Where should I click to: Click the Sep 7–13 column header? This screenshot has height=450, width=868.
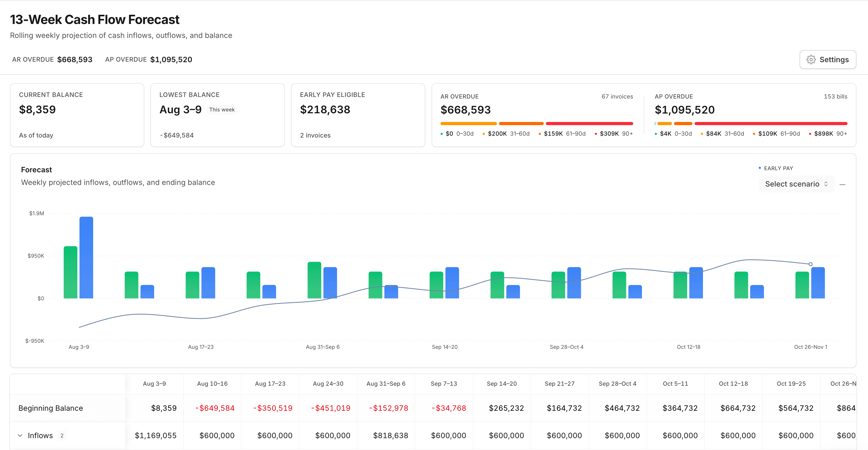pyautogui.click(x=444, y=384)
